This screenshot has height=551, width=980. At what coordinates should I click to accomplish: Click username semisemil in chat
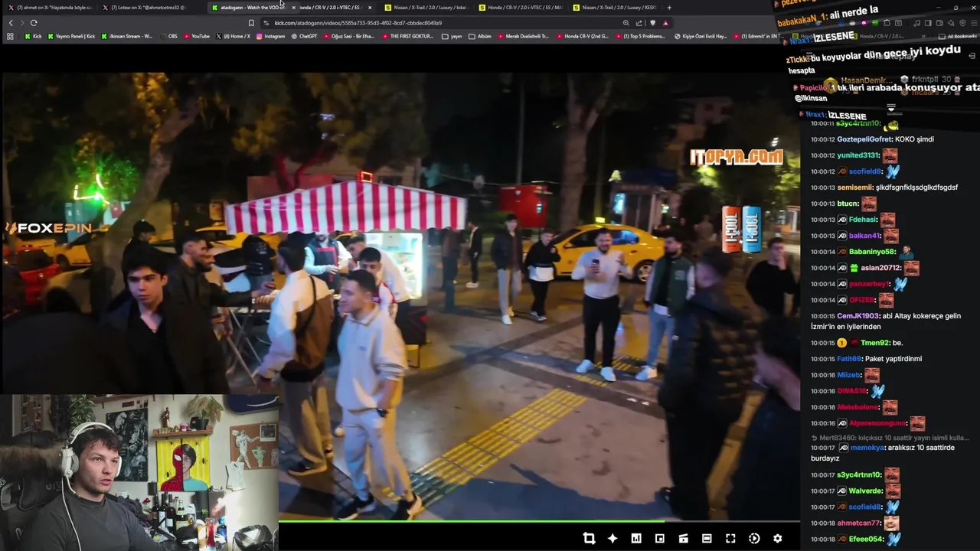tap(854, 187)
